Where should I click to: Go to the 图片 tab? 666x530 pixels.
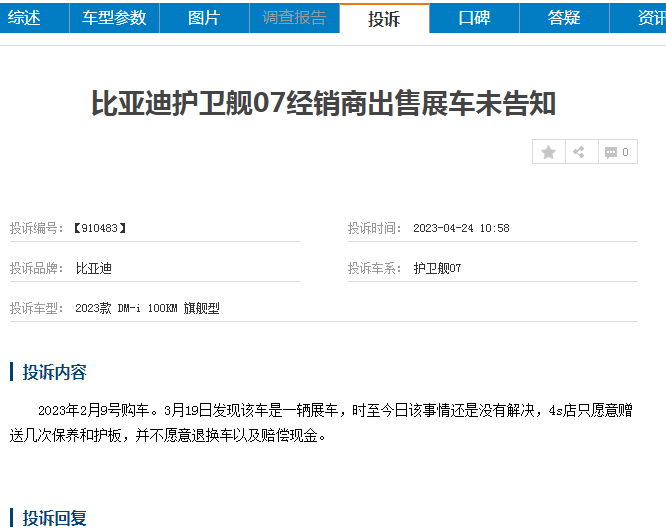click(x=204, y=18)
